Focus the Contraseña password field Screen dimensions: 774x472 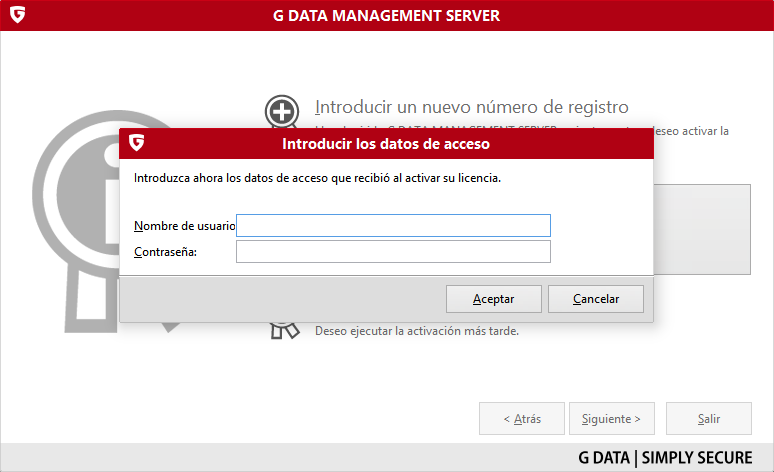(x=393, y=251)
